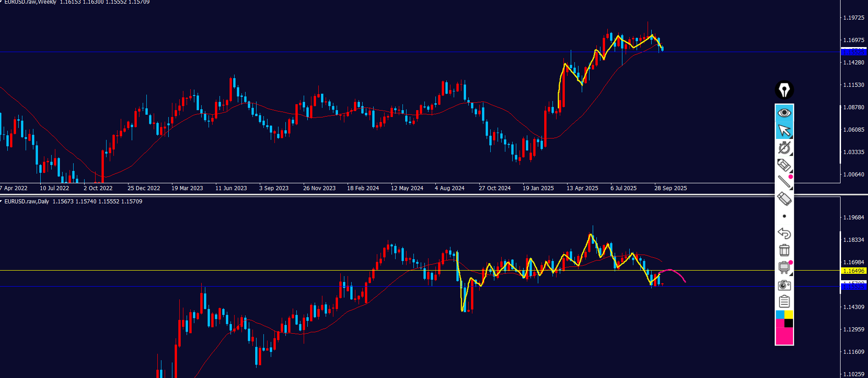Select the eraser tool
Image resolution: width=868 pixels, height=378 pixels.
pyautogui.click(x=784, y=199)
